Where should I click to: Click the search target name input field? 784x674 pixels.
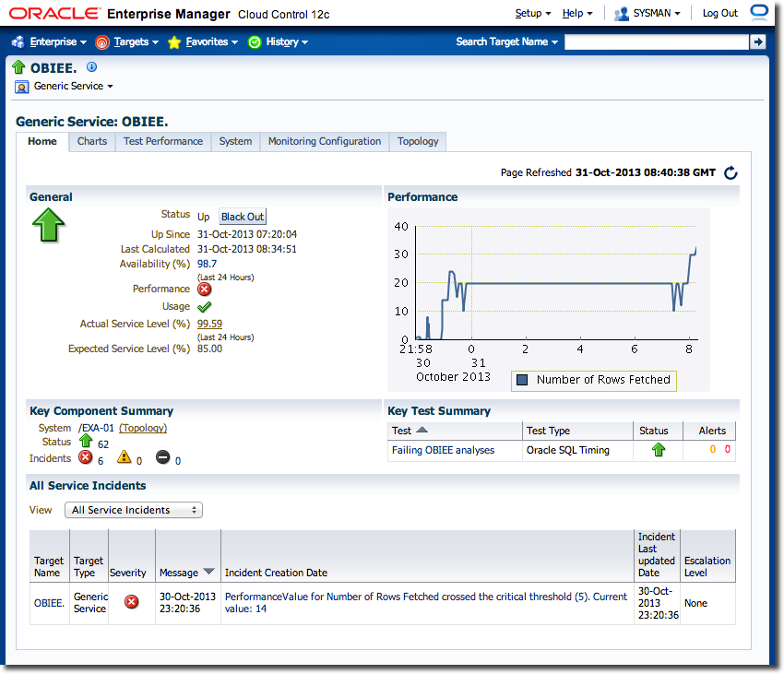tap(655, 41)
